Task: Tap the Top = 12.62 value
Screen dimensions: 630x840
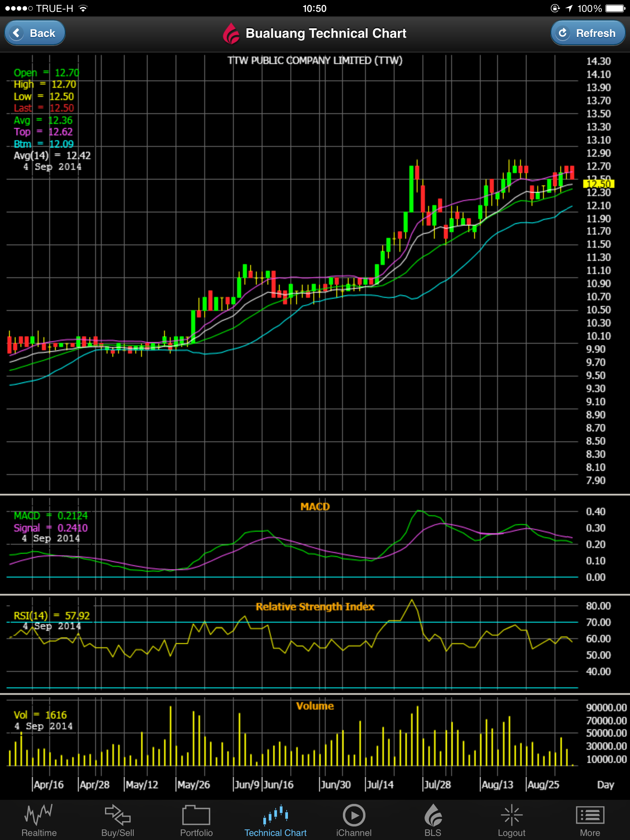Action: click(x=43, y=132)
